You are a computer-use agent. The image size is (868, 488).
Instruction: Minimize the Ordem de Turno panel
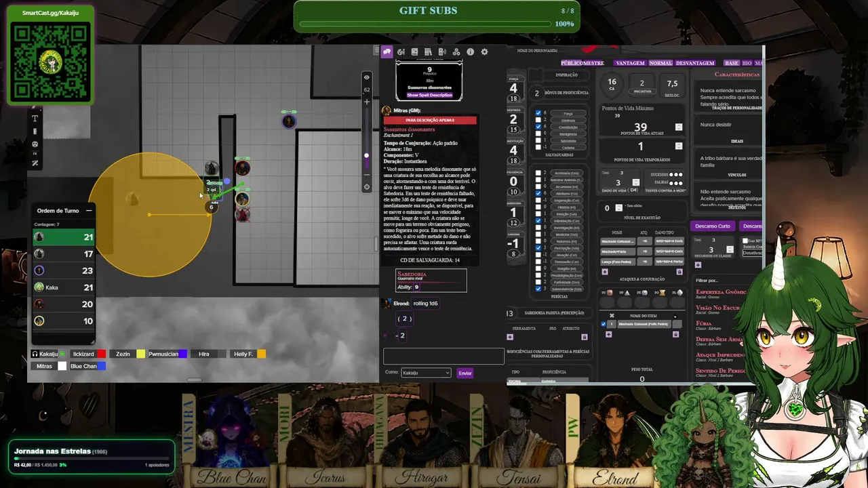89,211
